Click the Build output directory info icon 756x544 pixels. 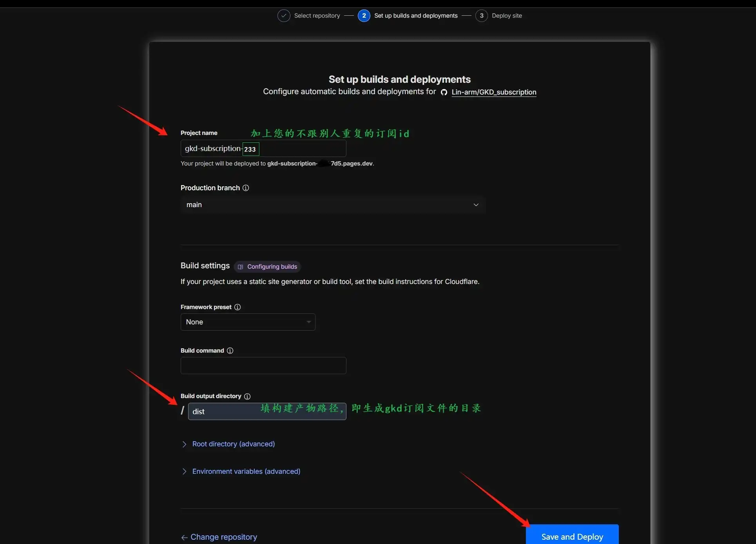click(247, 396)
